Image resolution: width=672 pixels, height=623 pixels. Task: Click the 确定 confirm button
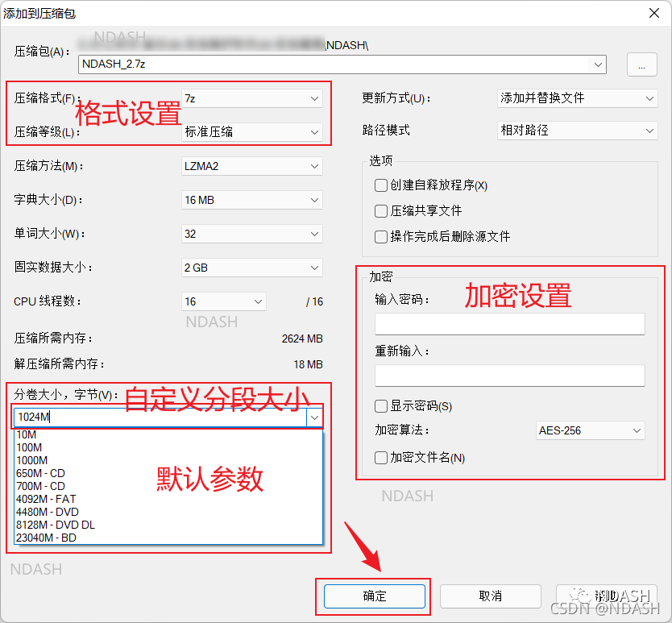click(x=375, y=596)
